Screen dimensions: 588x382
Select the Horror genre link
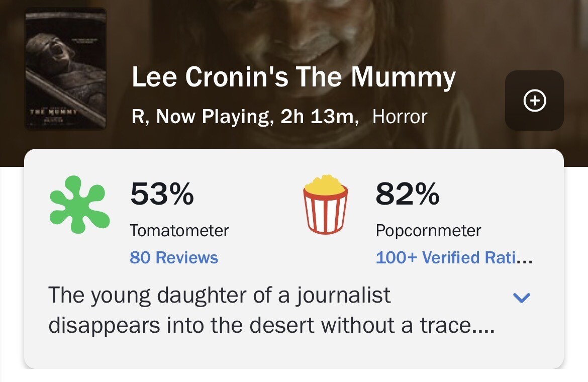[x=400, y=117]
